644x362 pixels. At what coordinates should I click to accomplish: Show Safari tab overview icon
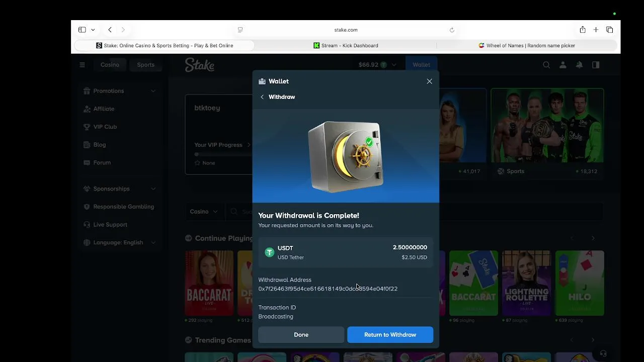pos(609,30)
